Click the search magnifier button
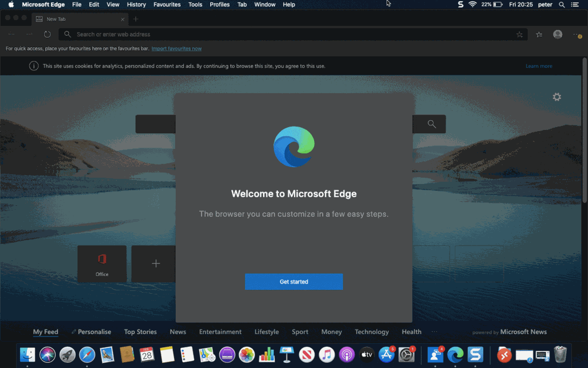The image size is (588, 368). [431, 124]
